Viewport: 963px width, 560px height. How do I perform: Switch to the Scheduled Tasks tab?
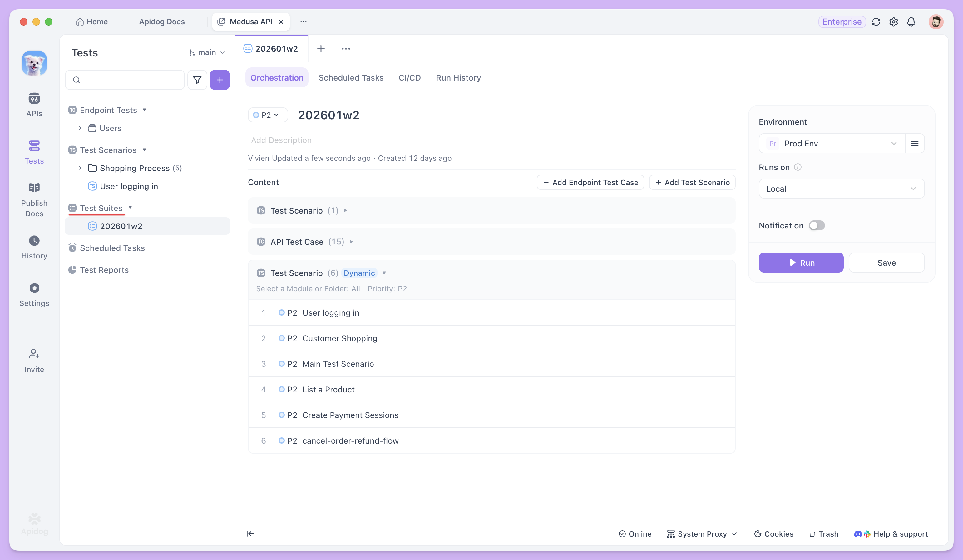point(351,77)
